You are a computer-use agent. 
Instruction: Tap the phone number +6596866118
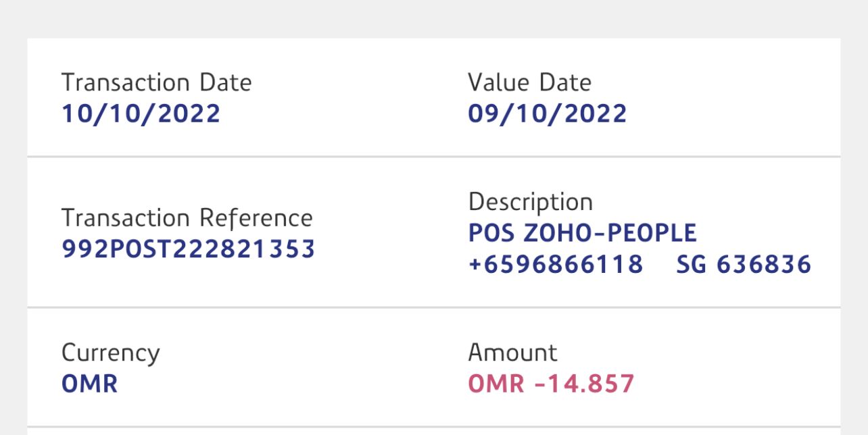(x=555, y=264)
